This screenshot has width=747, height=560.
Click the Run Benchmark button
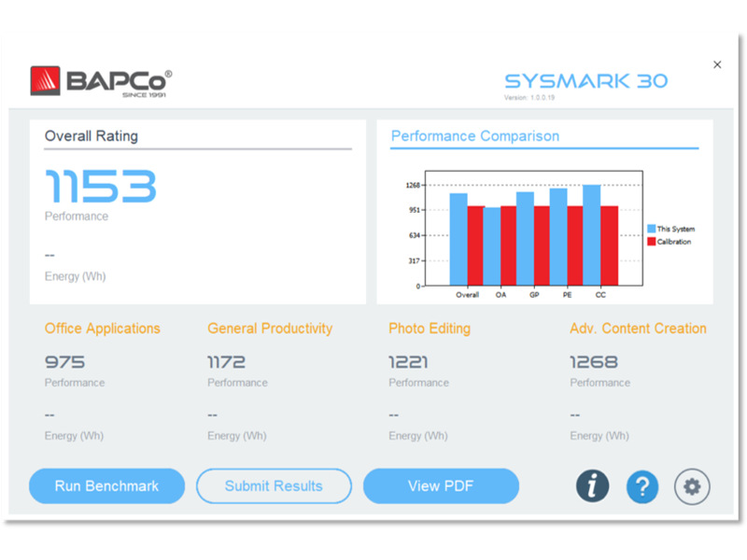(106, 485)
